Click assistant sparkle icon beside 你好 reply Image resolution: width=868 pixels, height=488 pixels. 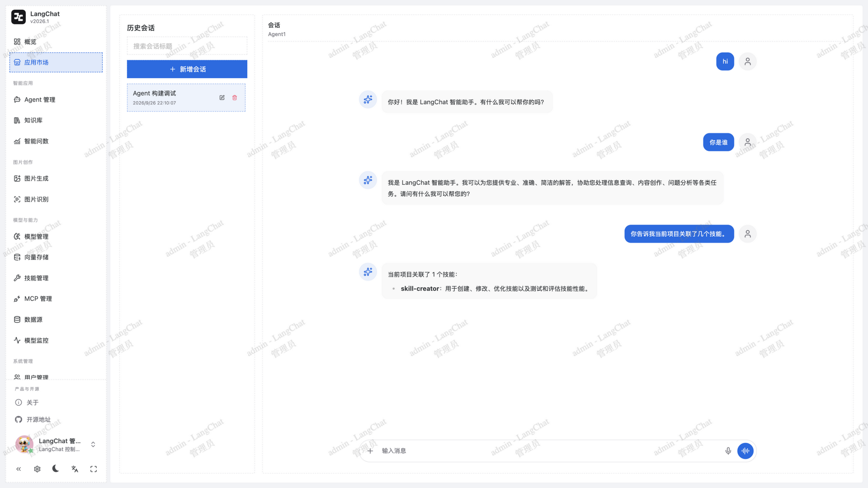[x=368, y=99]
